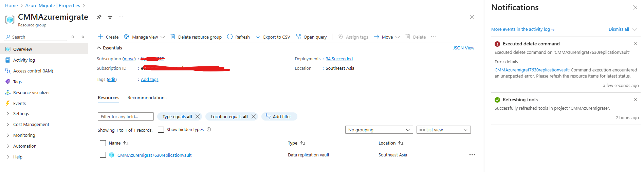Click subscription move link
The image size is (644, 172).
tap(129, 59)
